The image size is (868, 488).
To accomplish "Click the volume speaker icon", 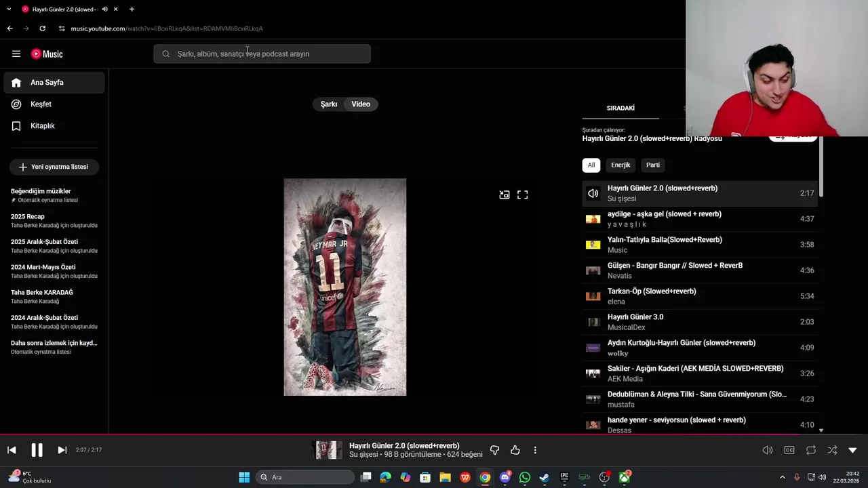I will pos(768,450).
